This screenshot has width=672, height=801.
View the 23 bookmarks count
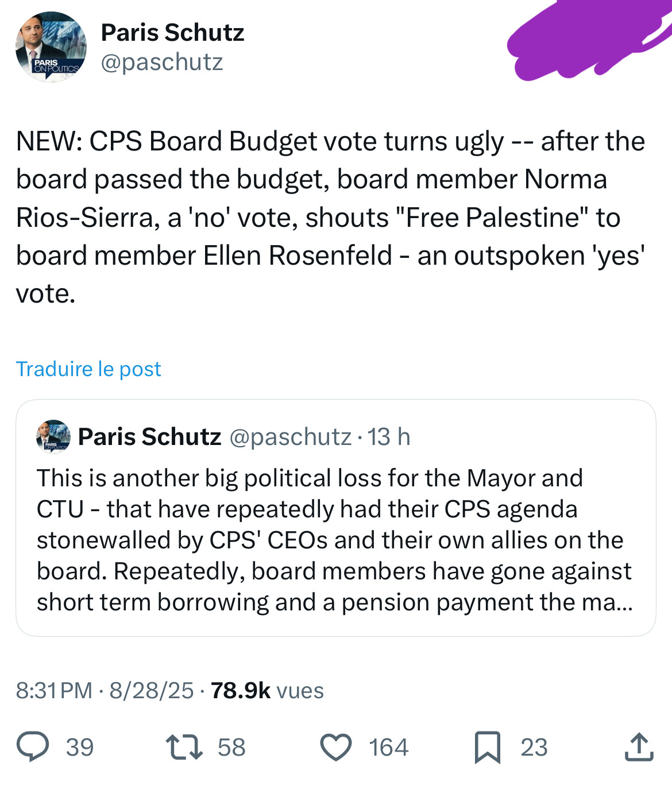[534, 748]
